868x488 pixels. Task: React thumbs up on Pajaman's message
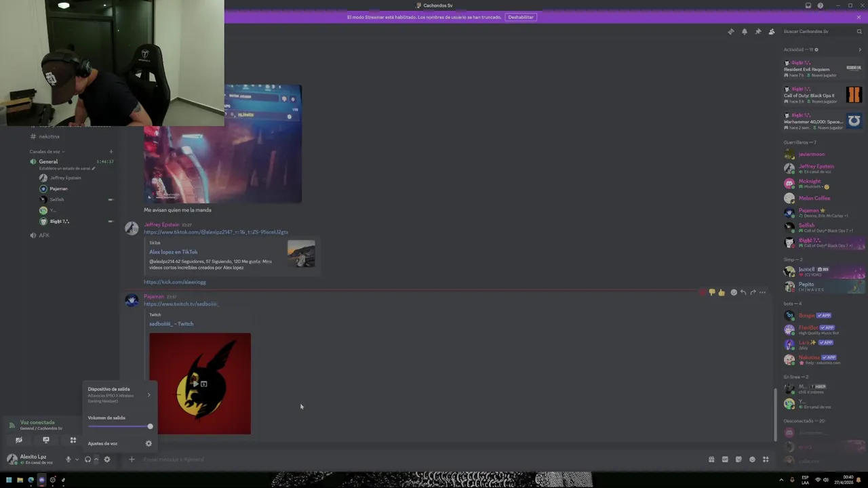point(721,293)
